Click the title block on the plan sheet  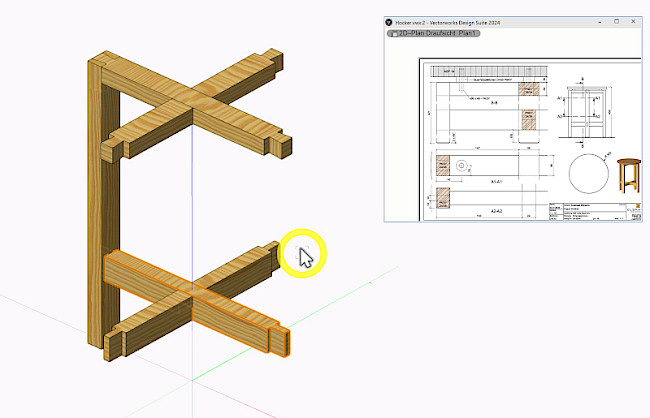pos(590,212)
